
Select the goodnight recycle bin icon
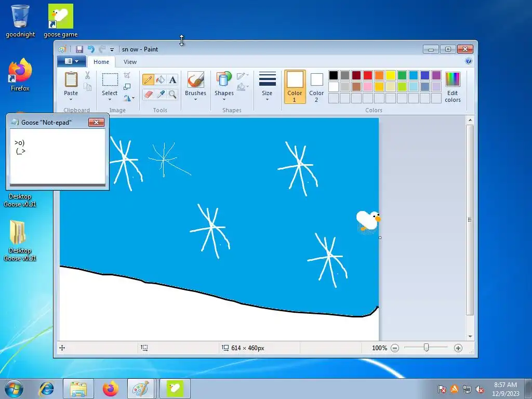(x=20, y=21)
